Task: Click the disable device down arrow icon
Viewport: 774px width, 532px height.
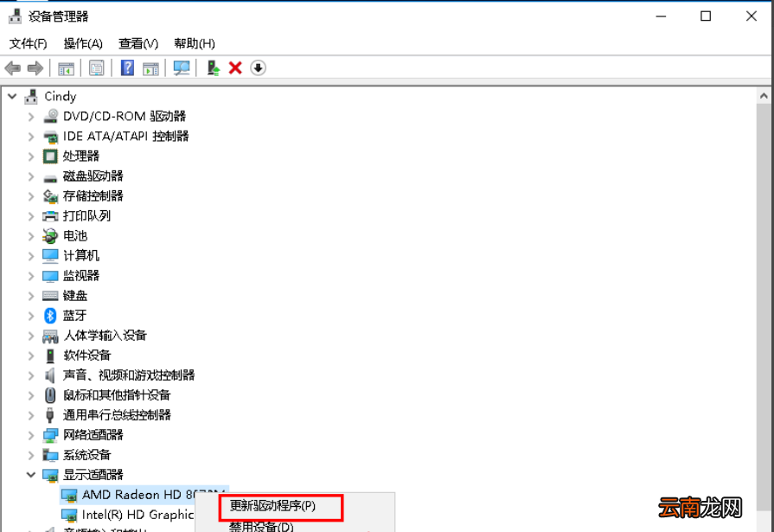Action: 259,67
